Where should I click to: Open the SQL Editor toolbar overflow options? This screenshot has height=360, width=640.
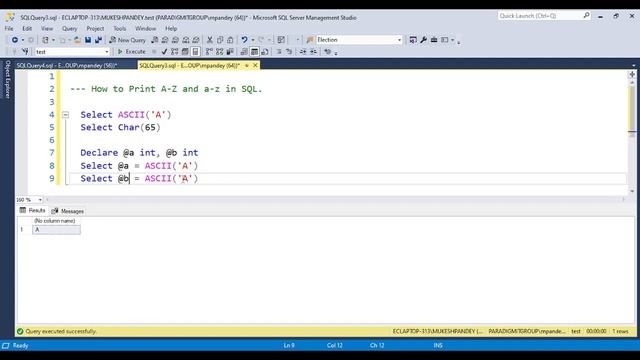[x=336, y=53]
